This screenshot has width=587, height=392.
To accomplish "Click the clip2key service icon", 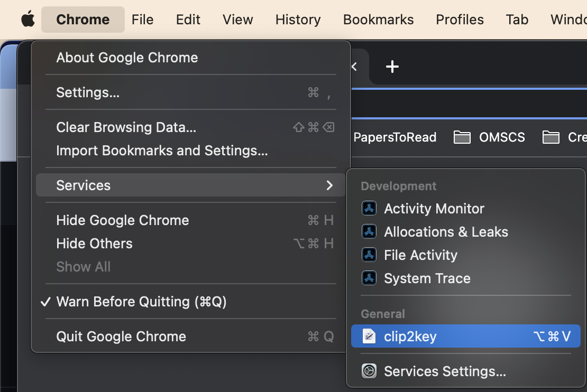I will pyautogui.click(x=369, y=336).
